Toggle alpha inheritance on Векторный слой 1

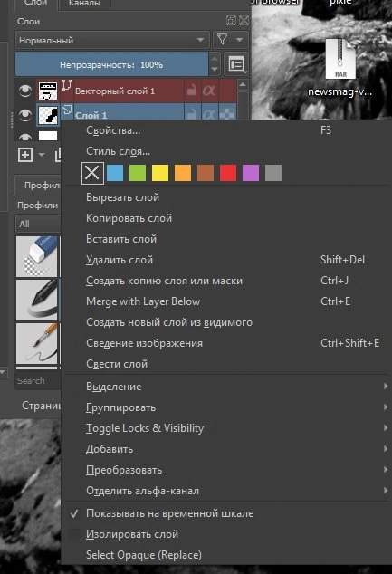coord(208,90)
